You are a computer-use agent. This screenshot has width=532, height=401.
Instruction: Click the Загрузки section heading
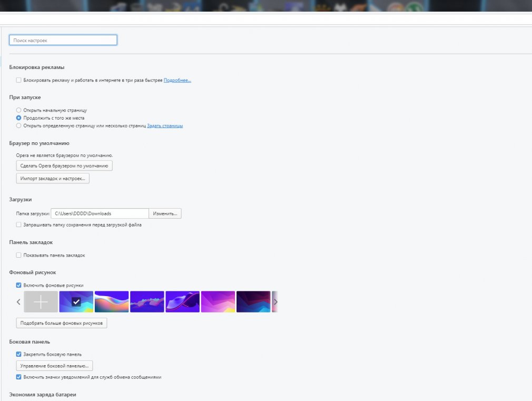coord(21,200)
